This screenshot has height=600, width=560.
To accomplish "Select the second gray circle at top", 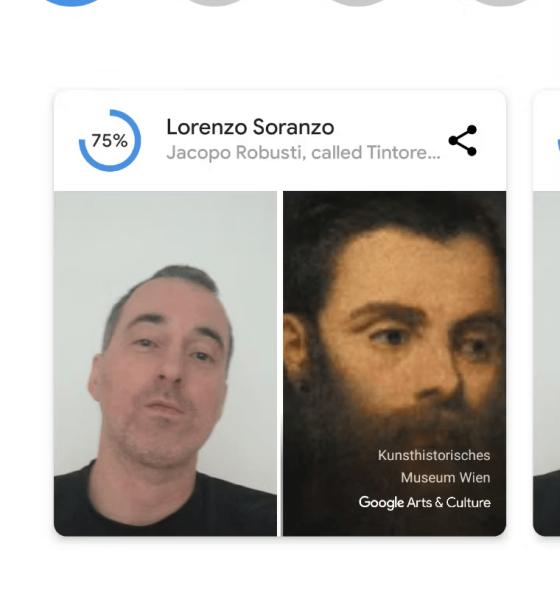I will coord(214,3).
